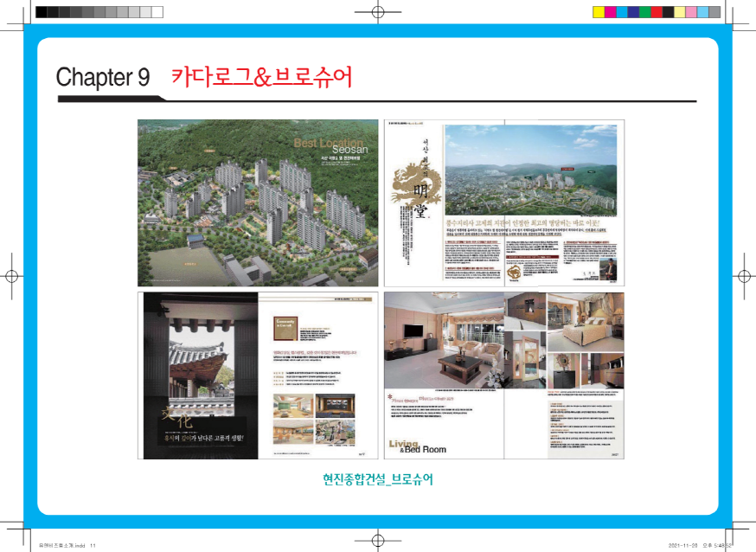756x552 pixels.
Task: Select the Living & Bed Room interior spread
Action: pyautogui.click(x=503, y=375)
